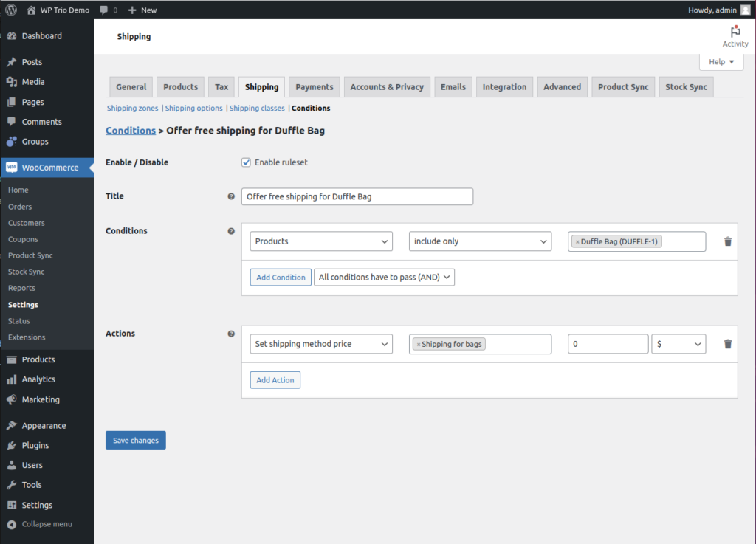Open the Shipping zones link

(132, 108)
